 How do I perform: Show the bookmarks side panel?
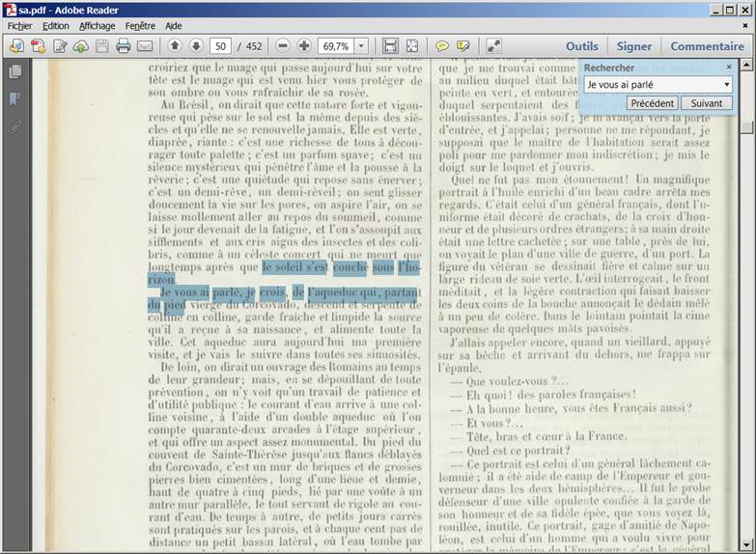[14, 99]
